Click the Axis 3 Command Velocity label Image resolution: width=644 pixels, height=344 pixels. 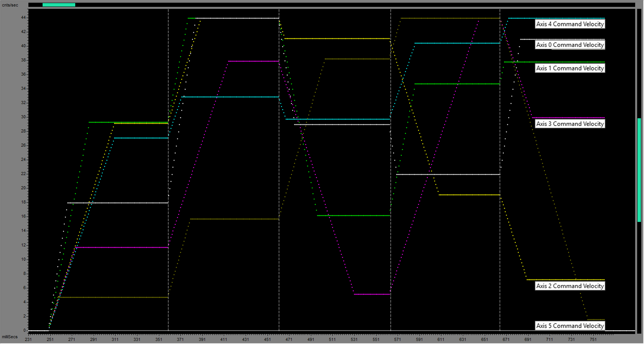(570, 124)
